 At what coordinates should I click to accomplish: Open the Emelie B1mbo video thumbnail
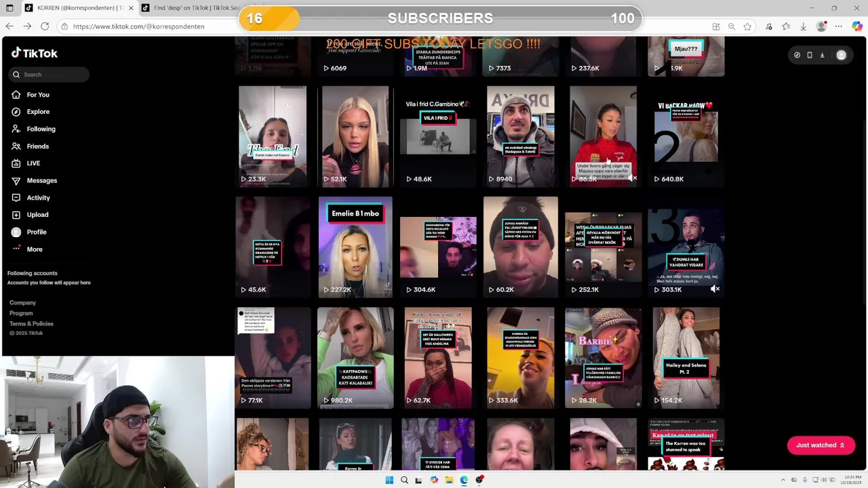click(x=355, y=247)
